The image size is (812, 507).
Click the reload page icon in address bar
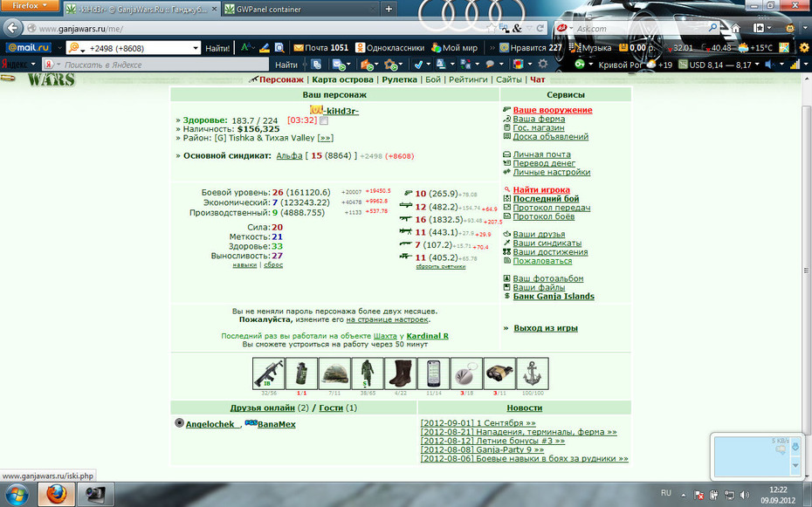pyautogui.click(x=540, y=29)
